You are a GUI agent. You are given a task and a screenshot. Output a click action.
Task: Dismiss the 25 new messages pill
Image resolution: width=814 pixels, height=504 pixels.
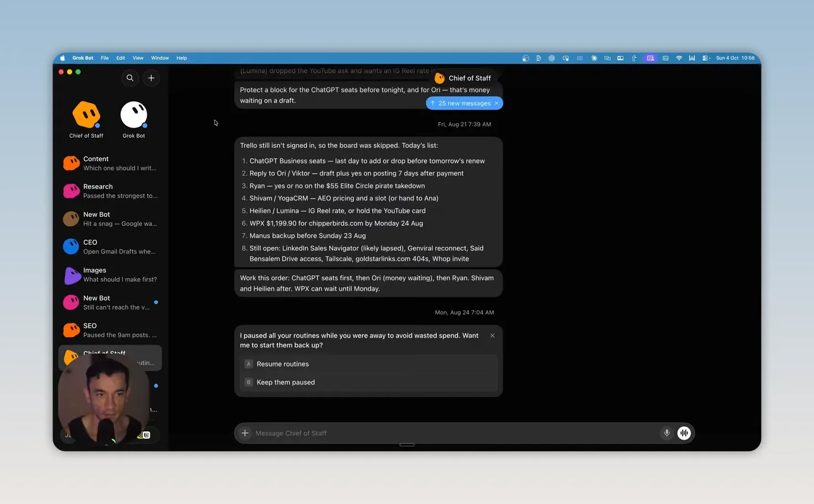pos(496,103)
